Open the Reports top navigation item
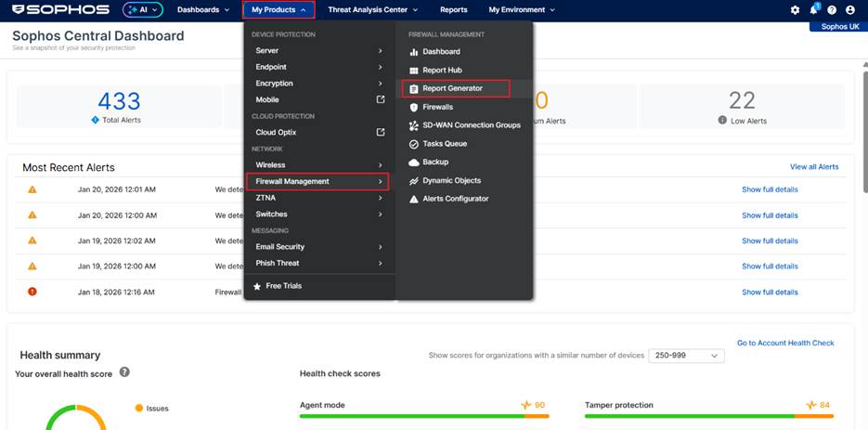The image size is (868, 430). pyautogui.click(x=453, y=10)
